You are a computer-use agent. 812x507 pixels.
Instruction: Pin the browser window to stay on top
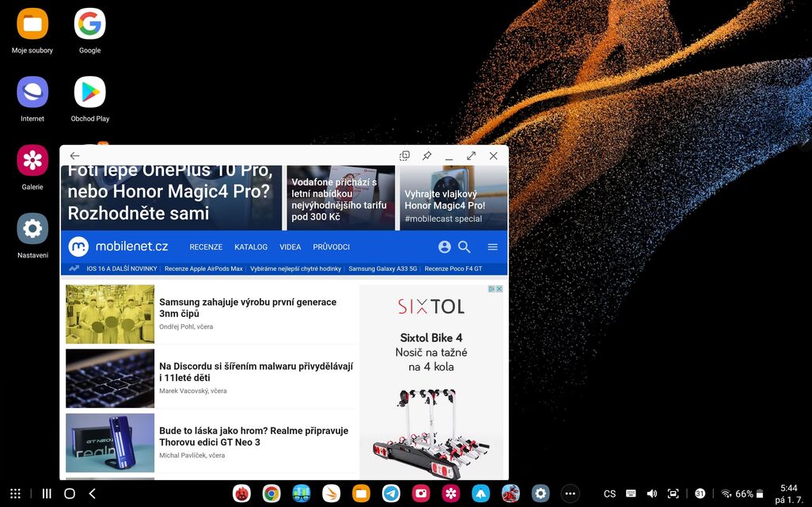pyautogui.click(x=427, y=155)
